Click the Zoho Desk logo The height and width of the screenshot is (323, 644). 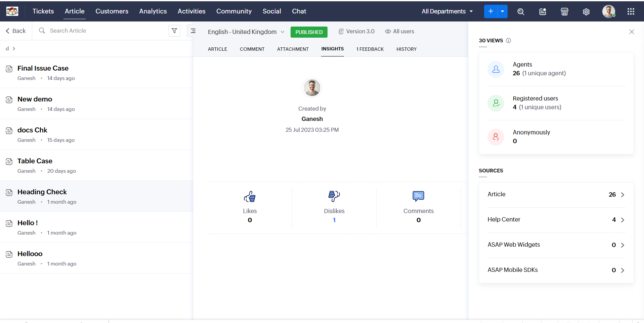coord(12,11)
